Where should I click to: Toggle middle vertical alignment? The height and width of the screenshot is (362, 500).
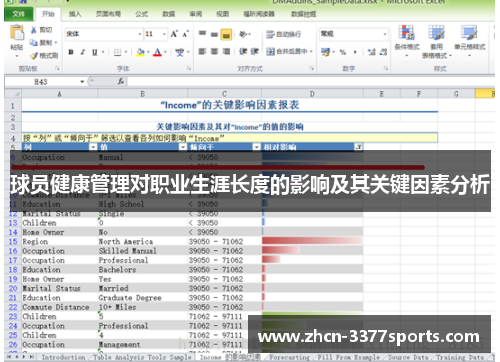coord(214,34)
